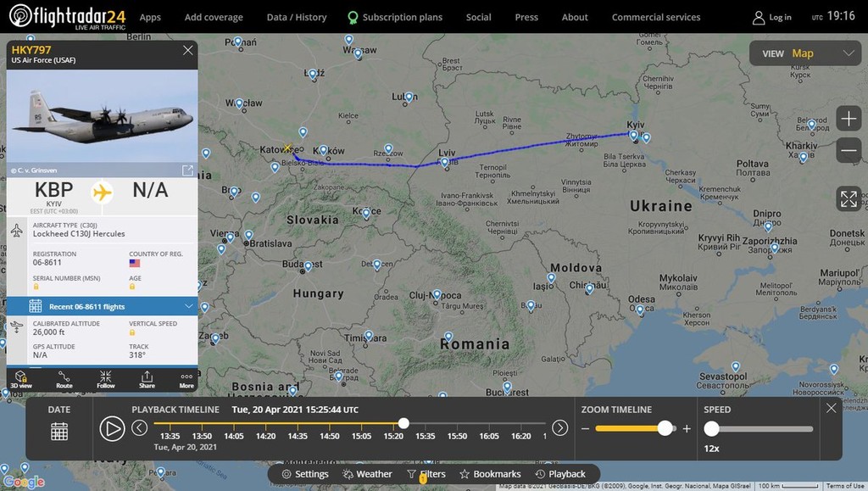Click the yellow aircraft icon on map
Viewport: 868px width, 491px height.
[x=287, y=148]
